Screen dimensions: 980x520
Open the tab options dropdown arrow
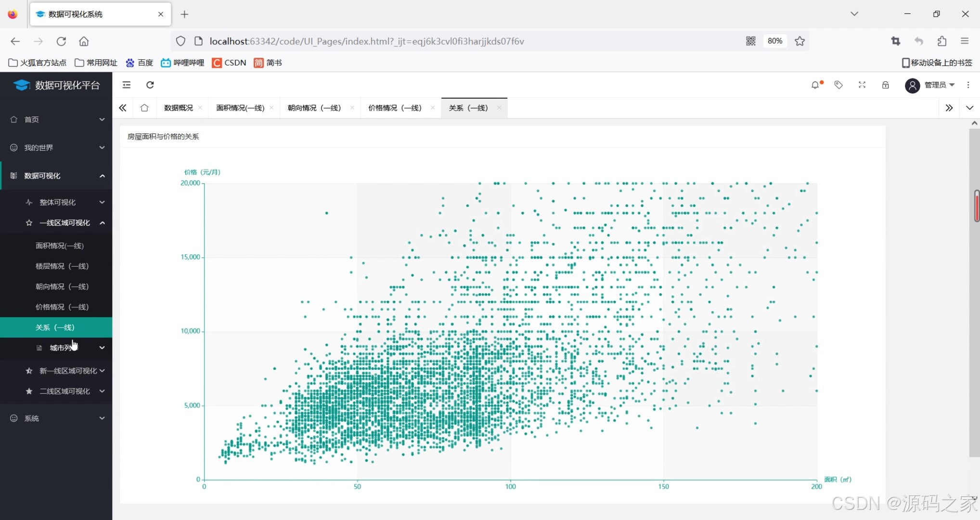[x=969, y=108]
